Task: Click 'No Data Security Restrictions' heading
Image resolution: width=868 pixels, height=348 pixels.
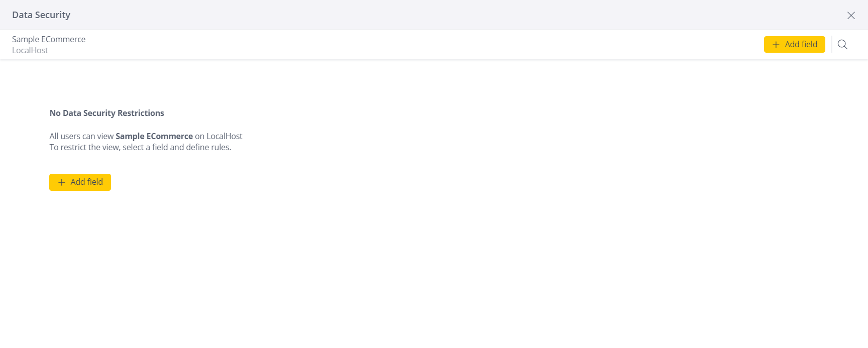Action: [x=107, y=113]
